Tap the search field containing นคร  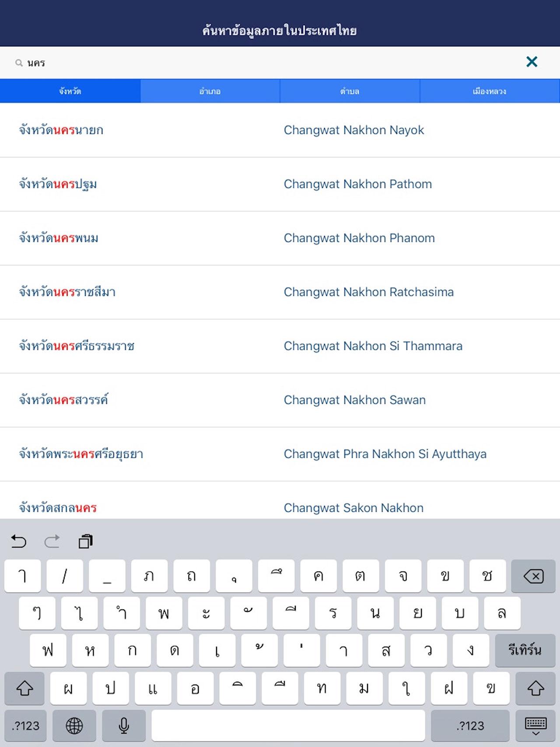coord(262,63)
